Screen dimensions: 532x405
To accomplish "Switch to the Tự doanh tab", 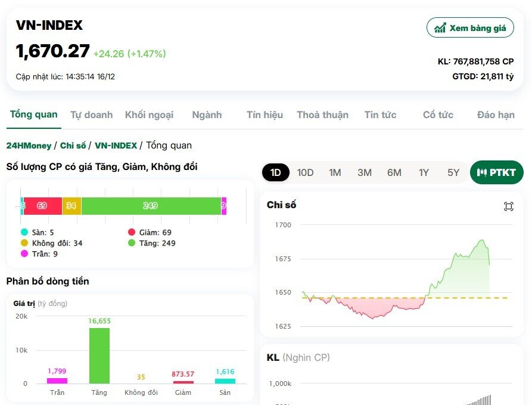I will click(91, 115).
